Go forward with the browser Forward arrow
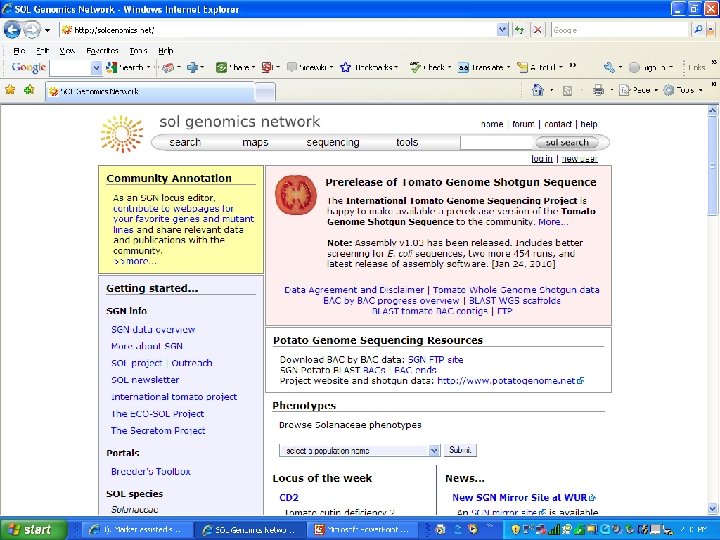 [x=32, y=30]
